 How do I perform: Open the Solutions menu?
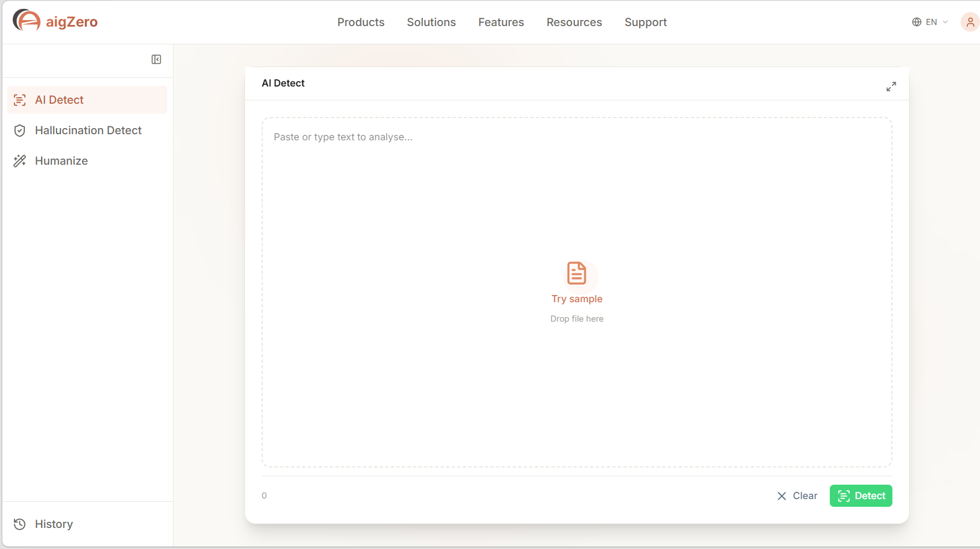coord(431,22)
